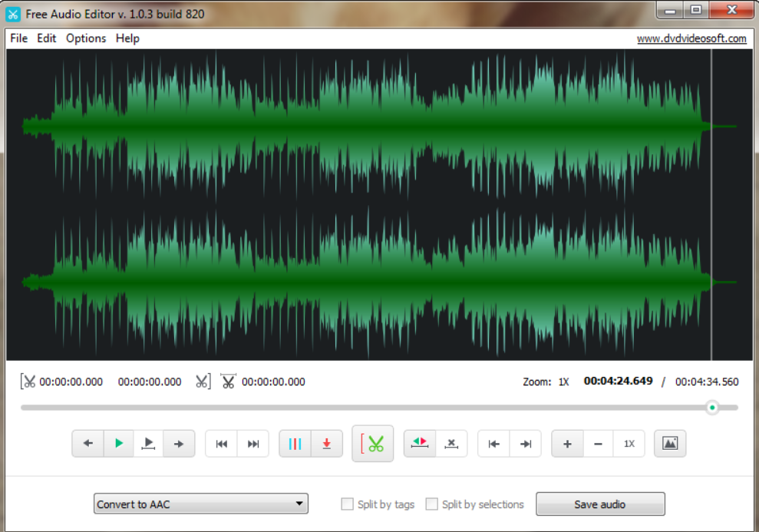Click the total duration 00:04:34.560 text
The image size is (759, 532).
point(707,382)
